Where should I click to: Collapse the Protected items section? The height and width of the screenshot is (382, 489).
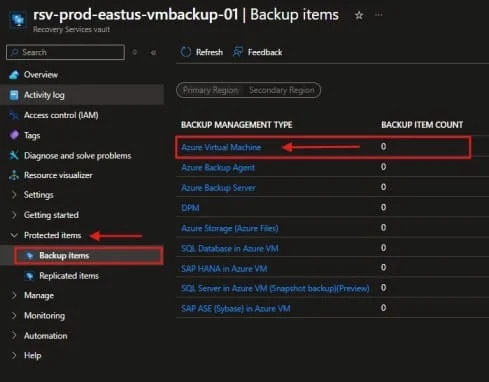(x=14, y=235)
